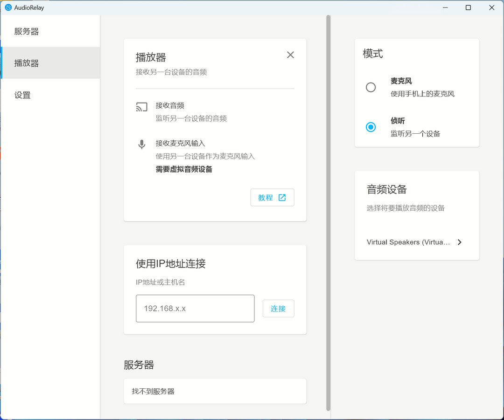The width and height of the screenshot is (504, 420).
Task: Select the 侦听 mode radio button
Action: tap(371, 127)
